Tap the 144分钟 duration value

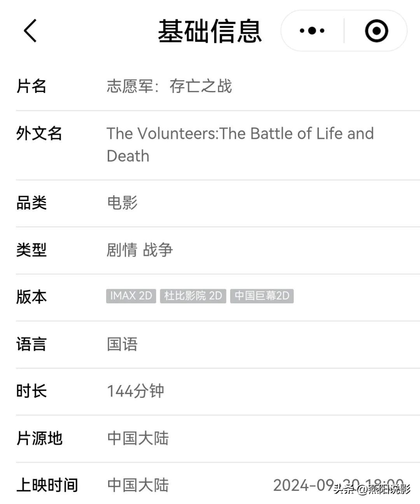[135, 391]
